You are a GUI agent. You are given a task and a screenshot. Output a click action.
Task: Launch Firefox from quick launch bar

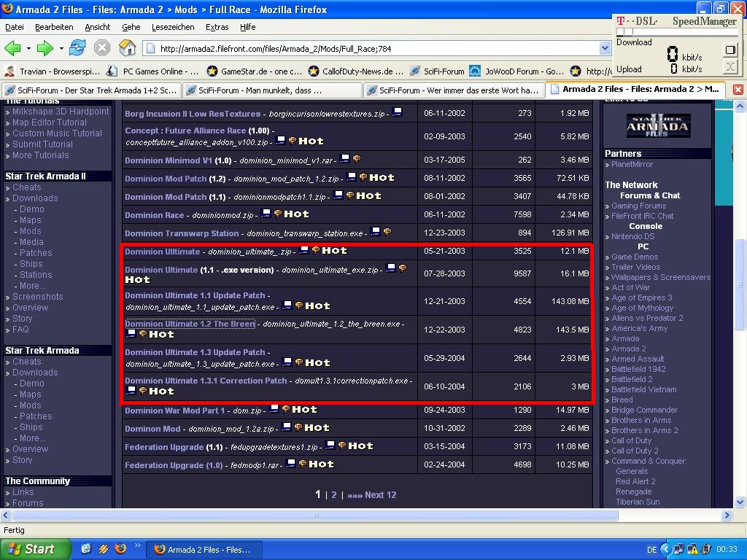pos(120,549)
